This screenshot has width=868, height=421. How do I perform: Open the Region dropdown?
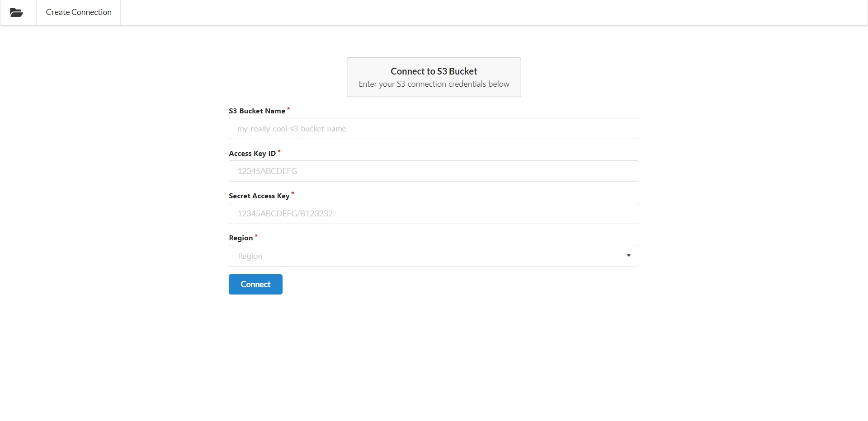[434, 256]
